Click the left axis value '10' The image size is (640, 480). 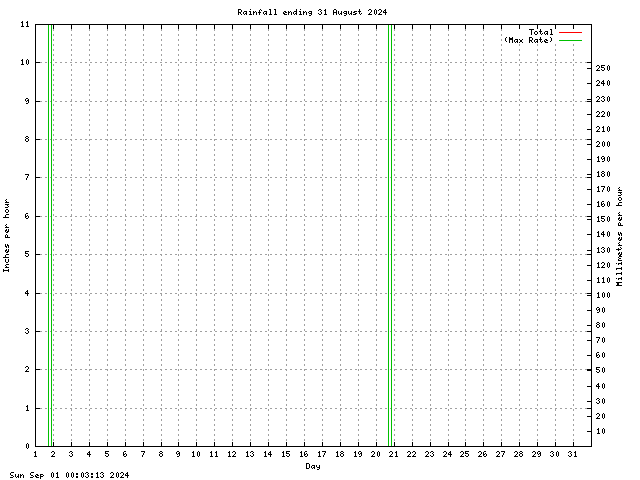coord(25,62)
